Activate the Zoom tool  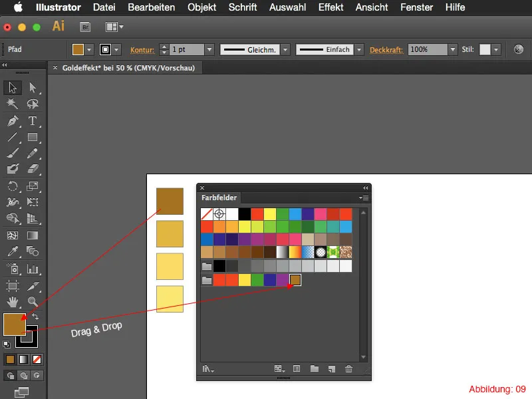(33, 301)
